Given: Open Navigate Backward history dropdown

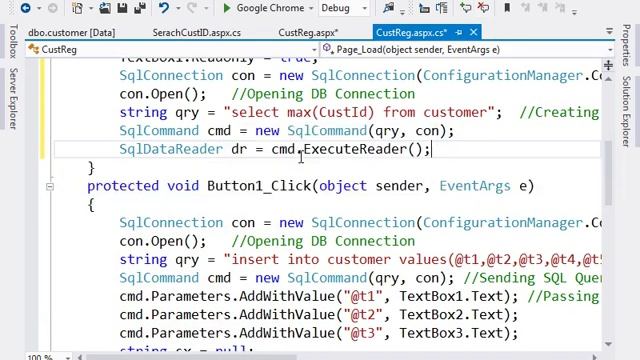Looking at the screenshot, I should (39, 8).
